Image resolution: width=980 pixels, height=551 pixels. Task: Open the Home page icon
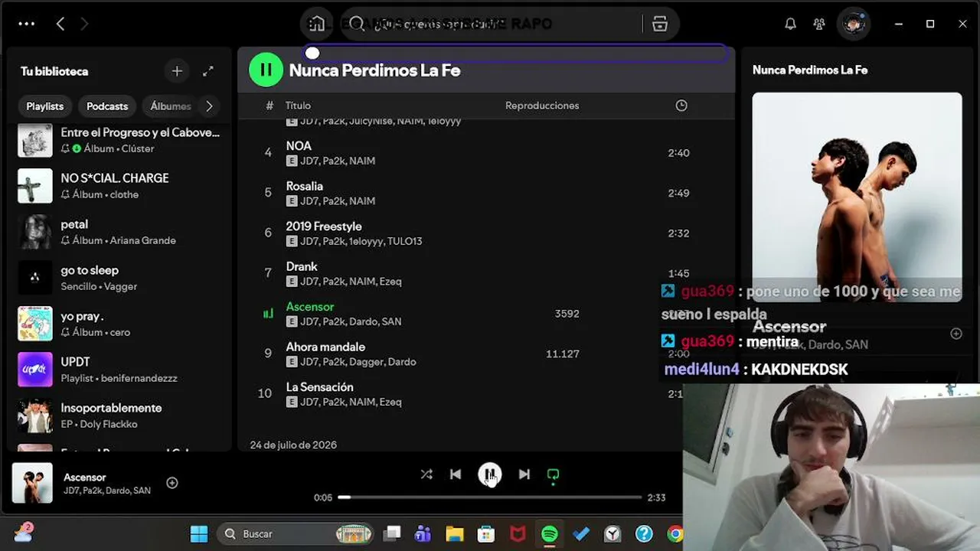click(x=316, y=24)
